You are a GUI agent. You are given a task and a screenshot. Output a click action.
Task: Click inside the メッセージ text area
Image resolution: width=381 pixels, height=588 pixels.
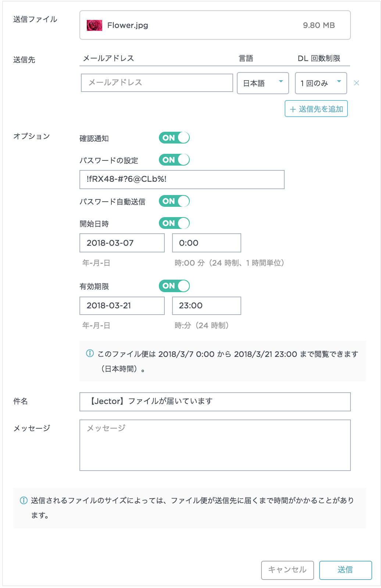[215, 445]
